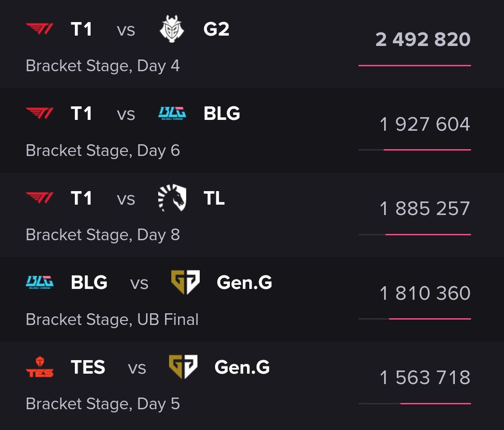The image size is (504, 430).
Task: Select the TES team name
Action: pyautogui.click(x=88, y=367)
